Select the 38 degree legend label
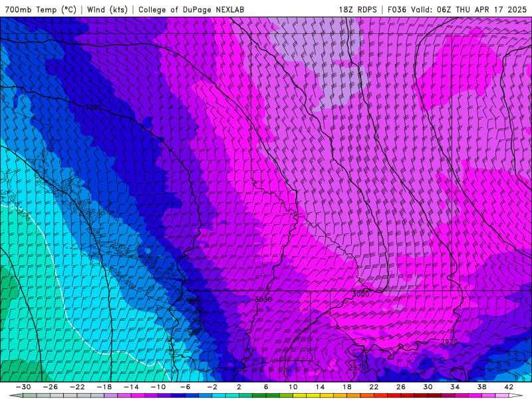The image size is (532, 399). 481,387
